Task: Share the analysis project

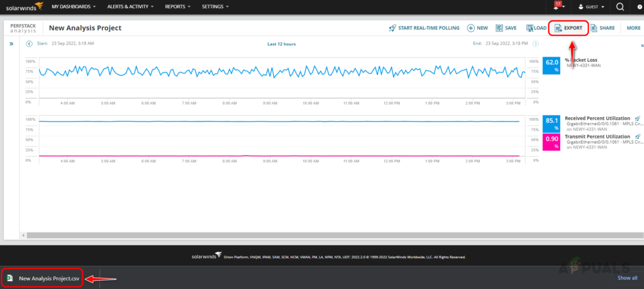Action: [x=602, y=28]
